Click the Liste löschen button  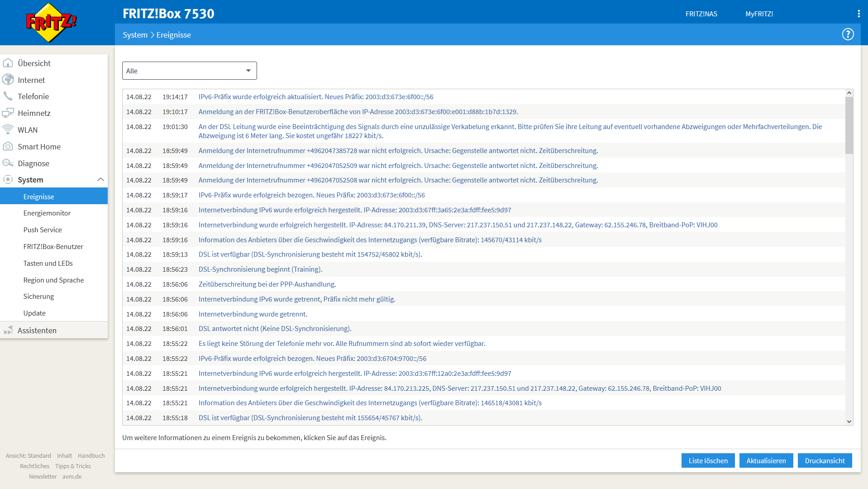coord(708,460)
